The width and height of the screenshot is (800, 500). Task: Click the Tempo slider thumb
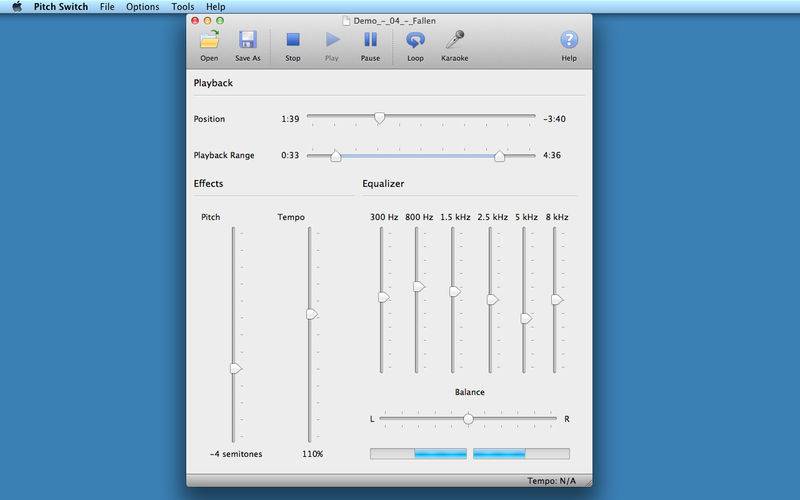(312, 314)
